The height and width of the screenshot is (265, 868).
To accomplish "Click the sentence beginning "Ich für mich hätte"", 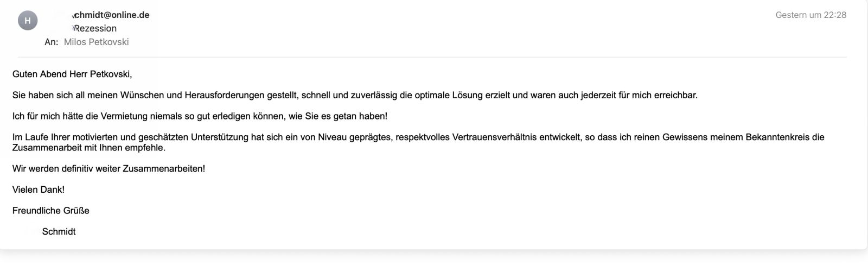I will tap(200, 116).
